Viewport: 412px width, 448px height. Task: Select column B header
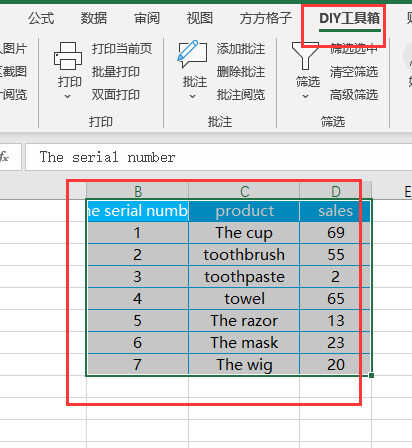coord(137,191)
